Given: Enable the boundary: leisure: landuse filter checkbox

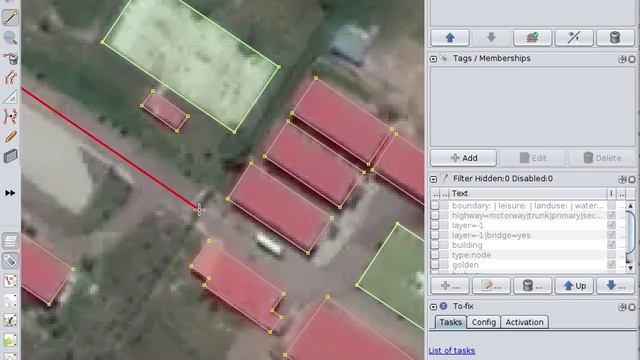Looking at the screenshot, I should [x=435, y=205].
